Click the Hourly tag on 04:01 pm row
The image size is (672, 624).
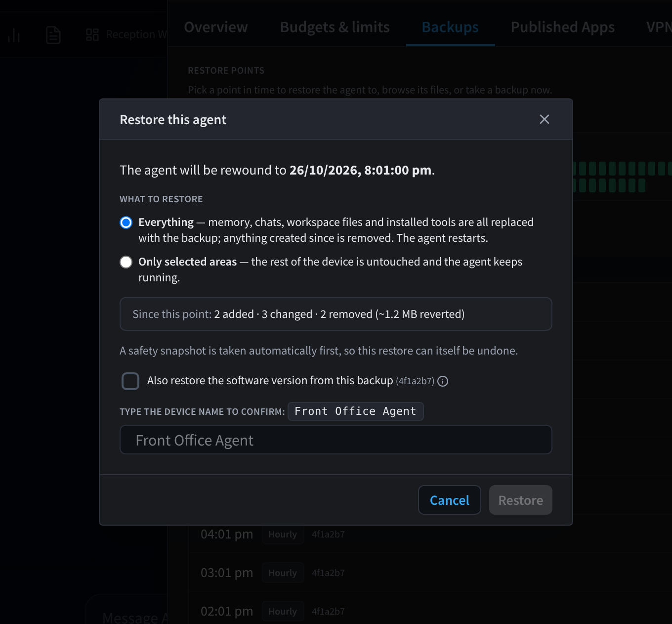click(283, 535)
